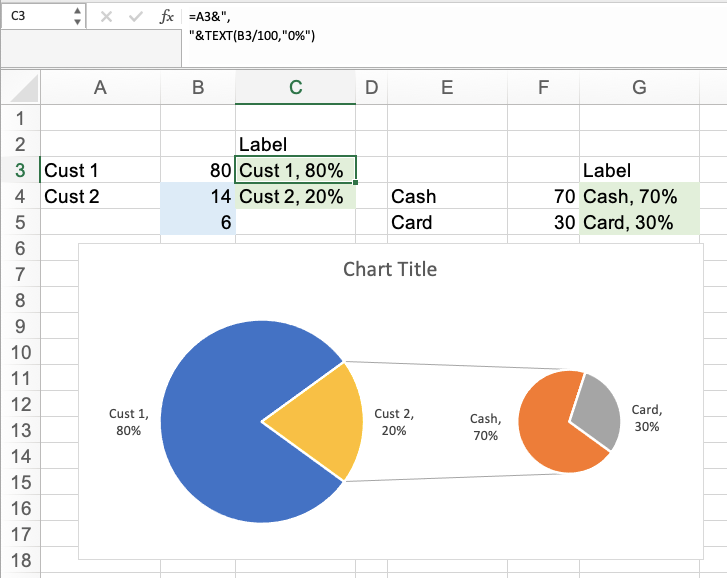Select the 'Label' cell in column C

click(295, 144)
